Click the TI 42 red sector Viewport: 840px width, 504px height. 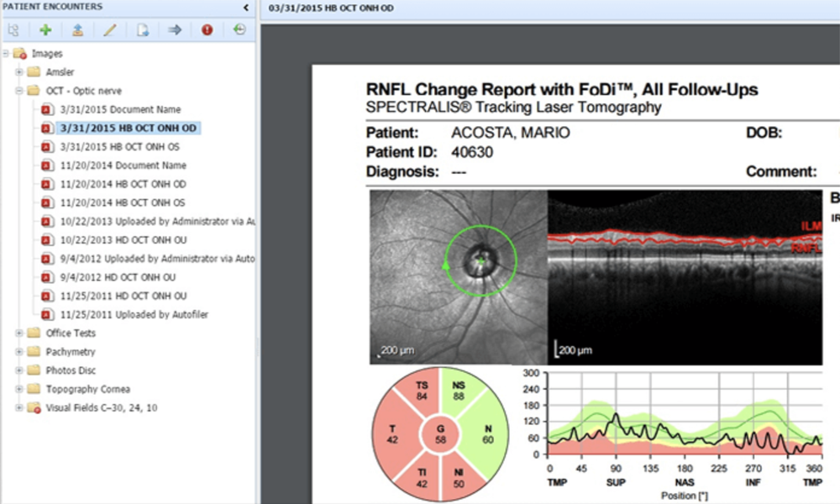[x=421, y=478]
